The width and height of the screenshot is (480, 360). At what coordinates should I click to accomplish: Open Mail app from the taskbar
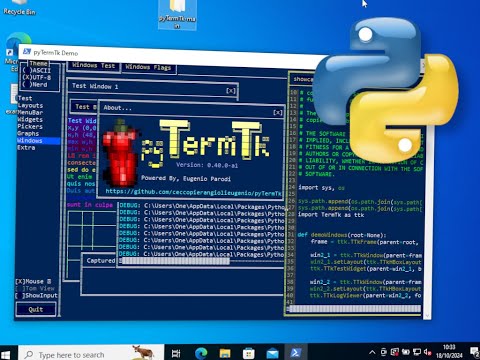[x=272, y=353]
